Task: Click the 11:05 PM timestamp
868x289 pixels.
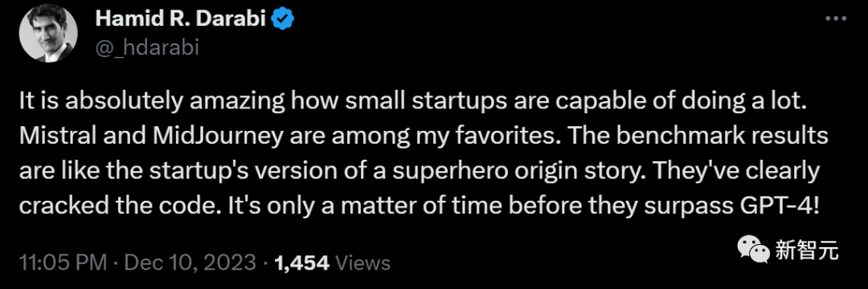Action: pyautogui.click(x=63, y=263)
